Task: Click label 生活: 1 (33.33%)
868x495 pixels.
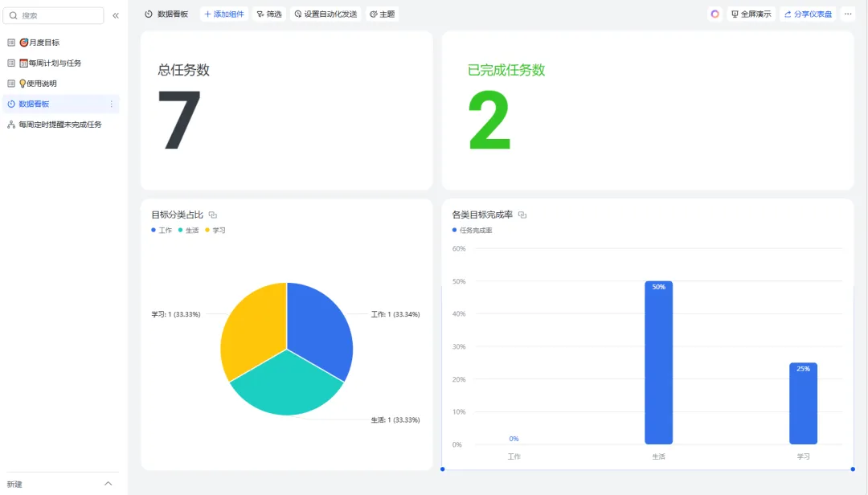Action: pos(395,420)
